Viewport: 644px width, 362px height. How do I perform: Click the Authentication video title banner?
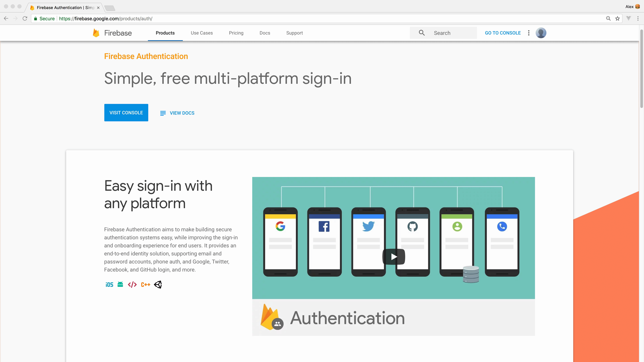pos(393,317)
